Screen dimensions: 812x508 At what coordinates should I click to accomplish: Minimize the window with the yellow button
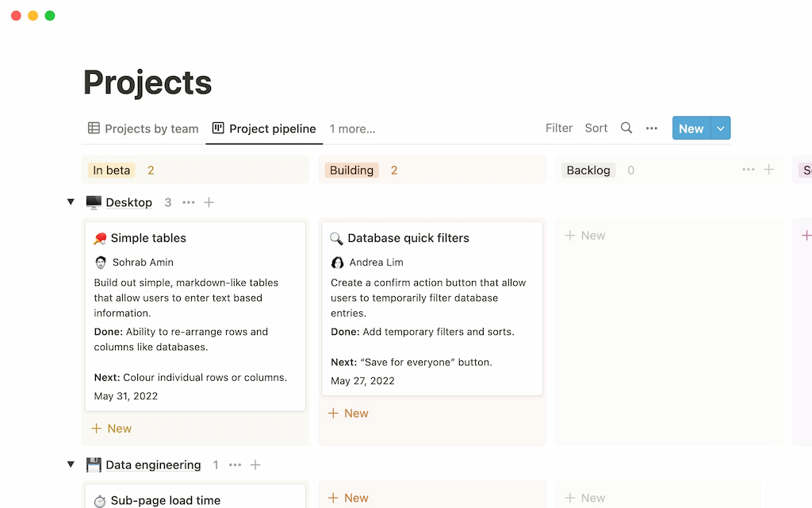(33, 16)
